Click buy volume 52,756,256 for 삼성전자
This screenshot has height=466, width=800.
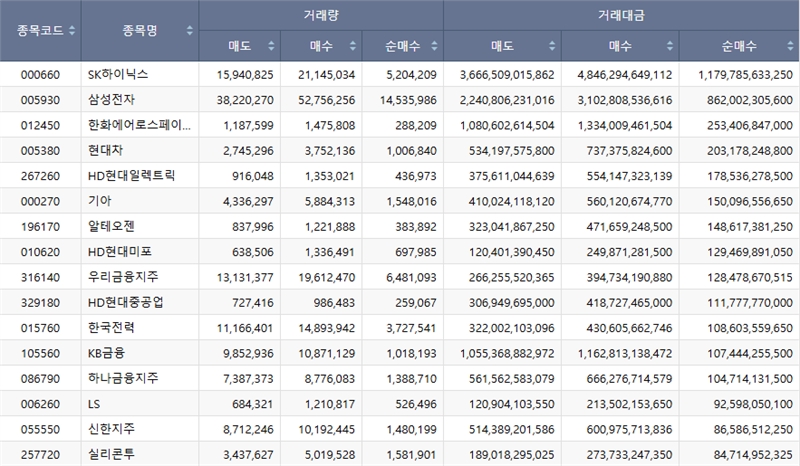pyautogui.click(x=327, y=100)
